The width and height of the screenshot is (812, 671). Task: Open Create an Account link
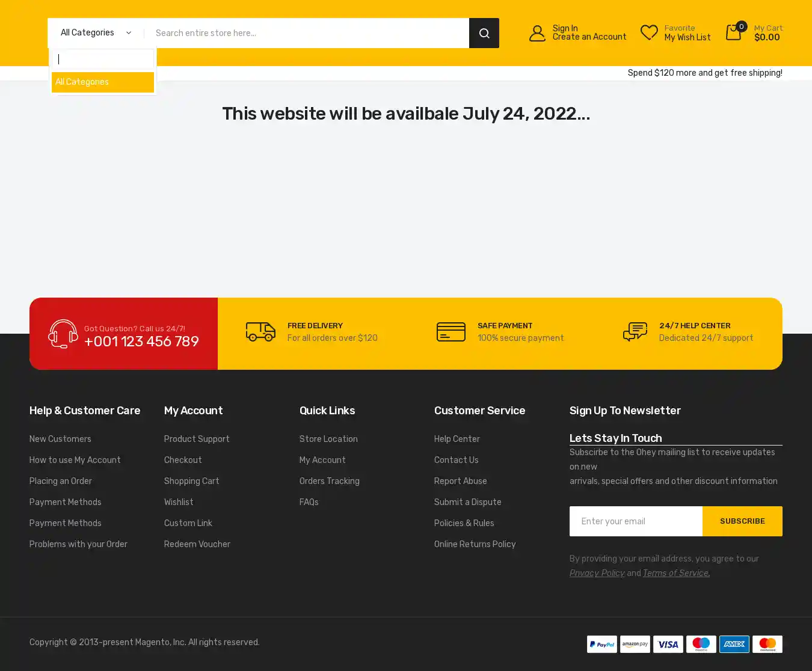589,37
